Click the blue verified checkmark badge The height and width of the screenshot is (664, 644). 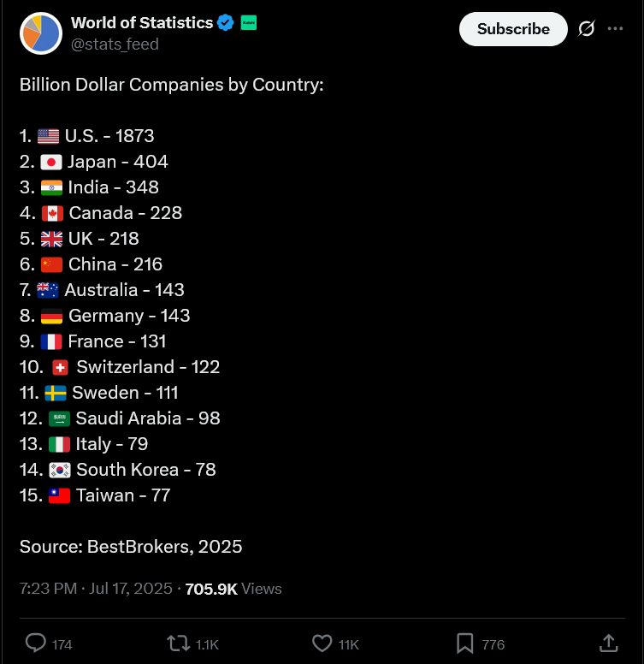click(x=225, y=23)
